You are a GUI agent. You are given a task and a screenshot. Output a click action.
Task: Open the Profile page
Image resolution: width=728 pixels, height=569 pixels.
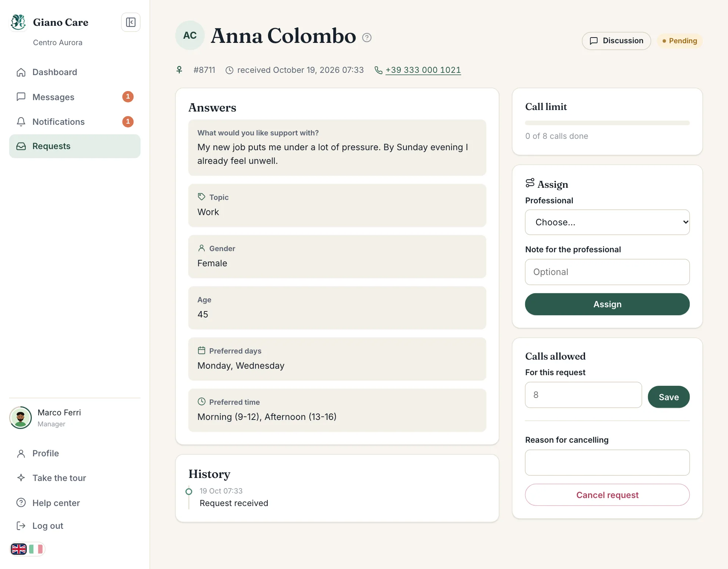(75, 453)
